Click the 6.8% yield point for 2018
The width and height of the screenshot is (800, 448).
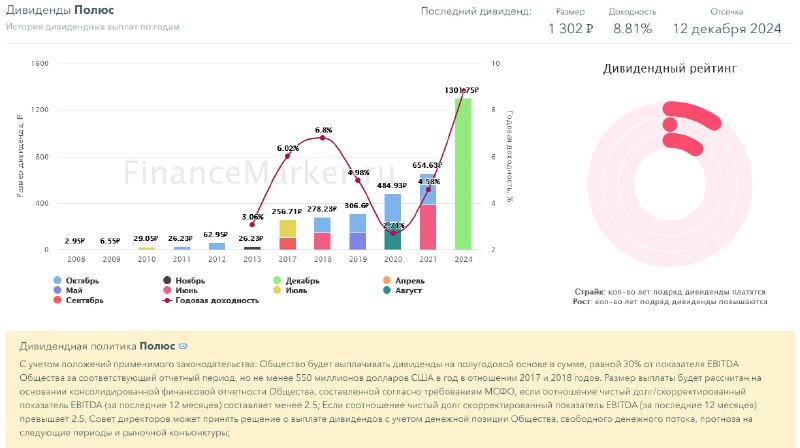tap(322, 138)
